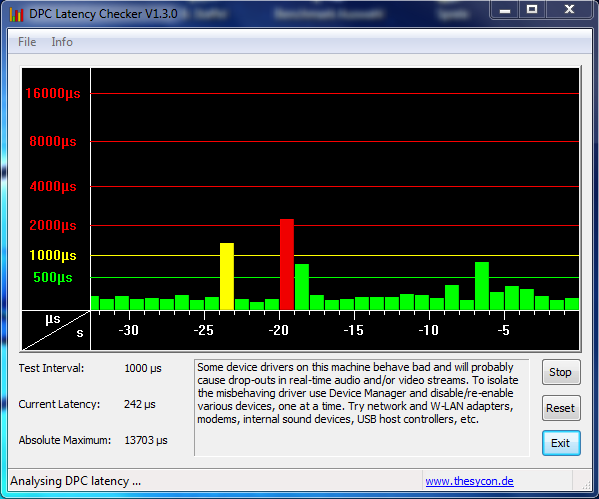
Task: Click the 16000µs axis label
Action: coord(53,94)
